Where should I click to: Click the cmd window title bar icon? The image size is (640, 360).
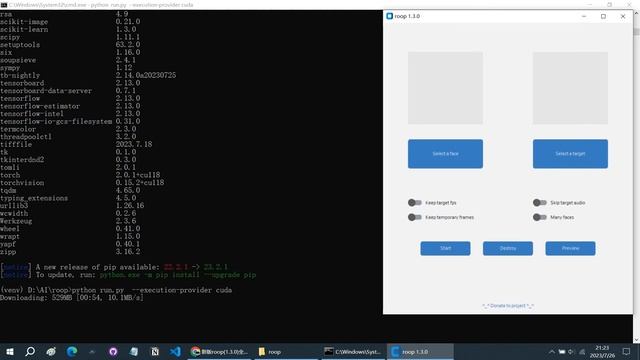[4, 5]
